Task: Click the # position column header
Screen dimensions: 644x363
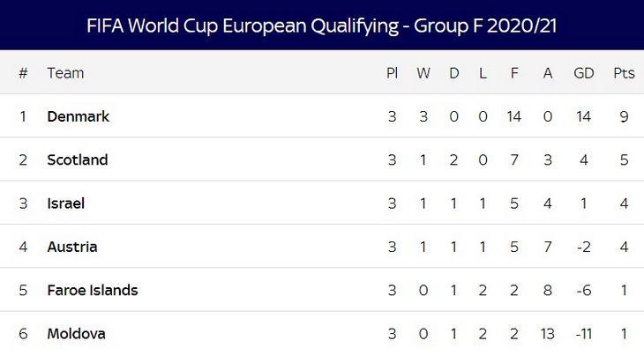Action: [23, 73]
